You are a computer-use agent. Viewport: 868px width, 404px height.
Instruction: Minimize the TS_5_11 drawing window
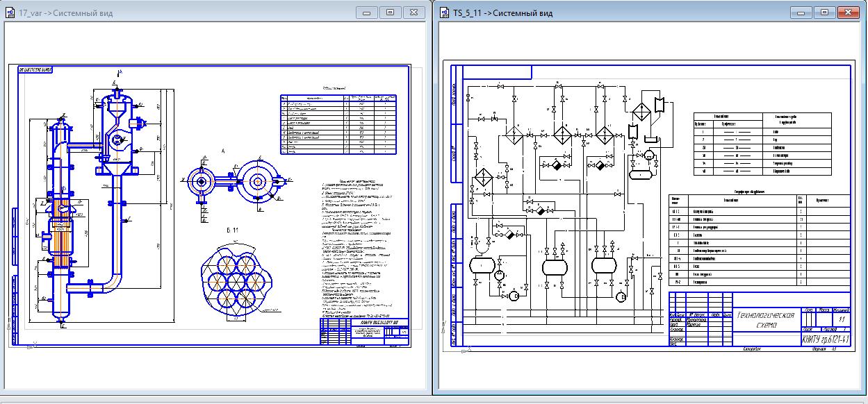[801, 12]
